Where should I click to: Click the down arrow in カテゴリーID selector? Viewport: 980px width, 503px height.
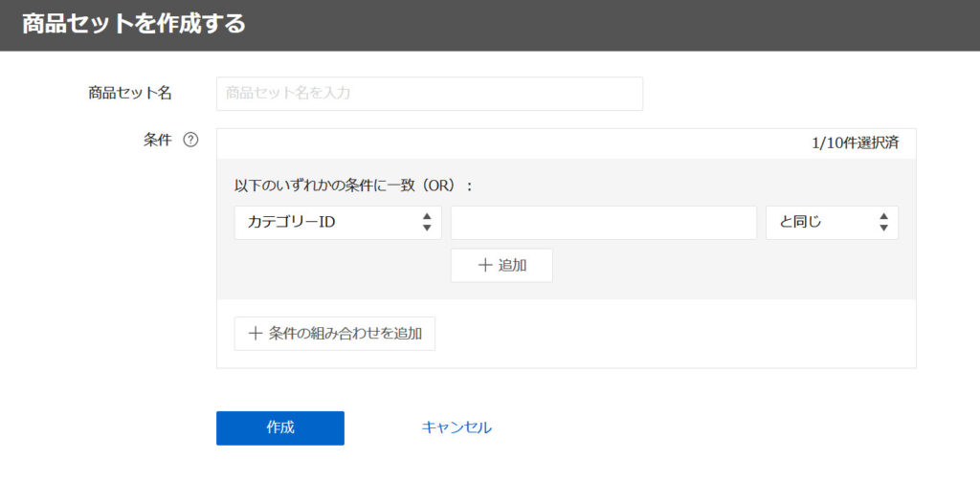click(x=427, y=229)
